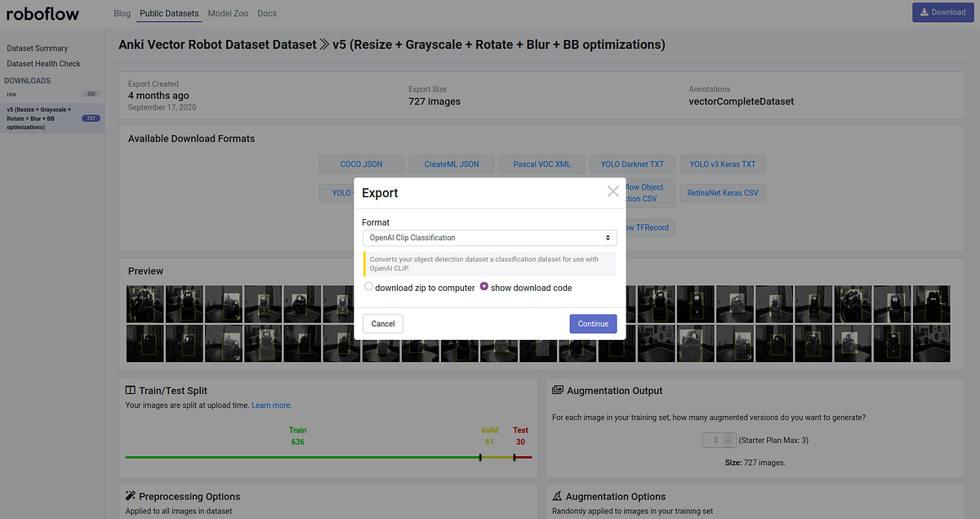Click the Preprocessing Options magic wand icon
Image resolution: width=980 pixels, height=519 pixels.
129,495
